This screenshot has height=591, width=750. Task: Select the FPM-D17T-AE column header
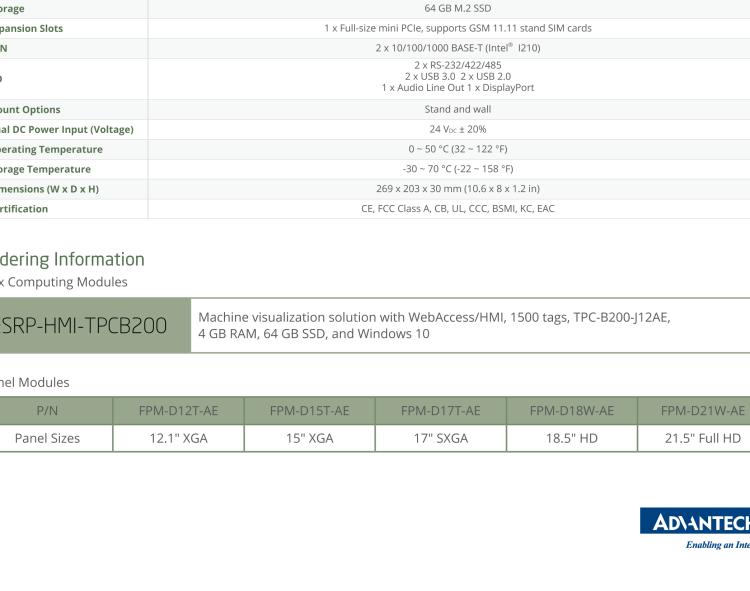(440, 411)
